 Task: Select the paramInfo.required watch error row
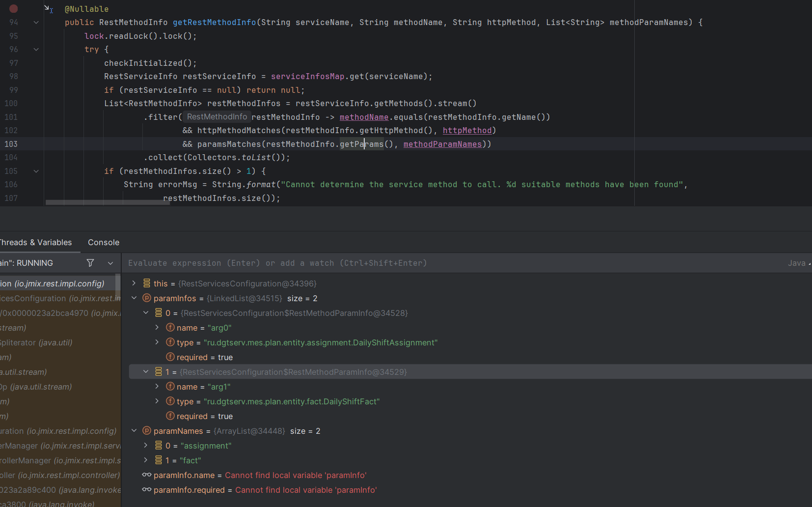tap(466, 490)
